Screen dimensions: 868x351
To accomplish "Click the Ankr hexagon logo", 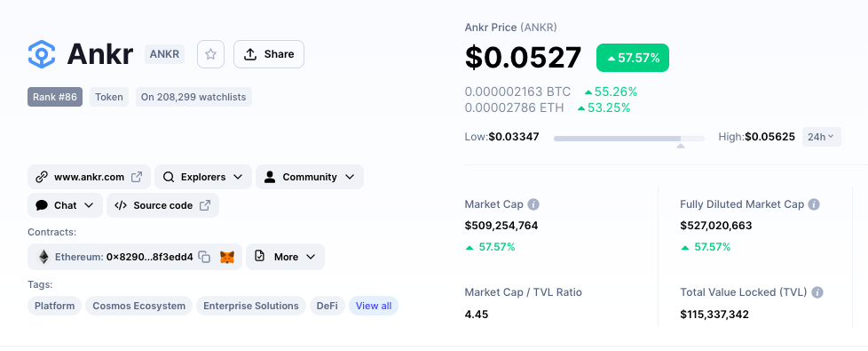I will [42, 54].
